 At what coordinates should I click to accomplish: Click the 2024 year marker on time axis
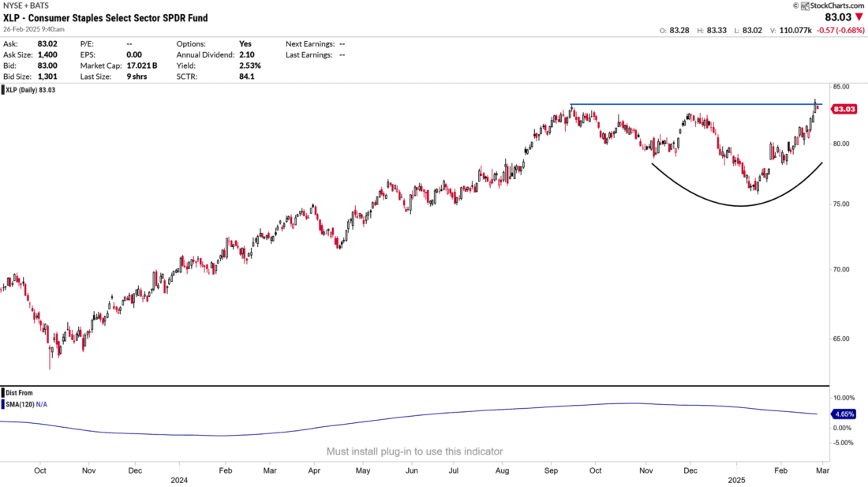[x=179, y=479]
